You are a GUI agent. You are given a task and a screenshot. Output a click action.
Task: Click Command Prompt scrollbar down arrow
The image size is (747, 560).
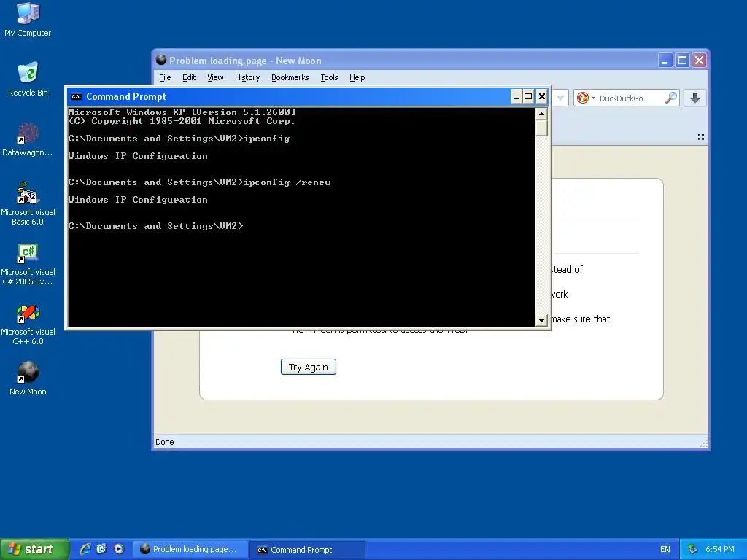[541, 321]
